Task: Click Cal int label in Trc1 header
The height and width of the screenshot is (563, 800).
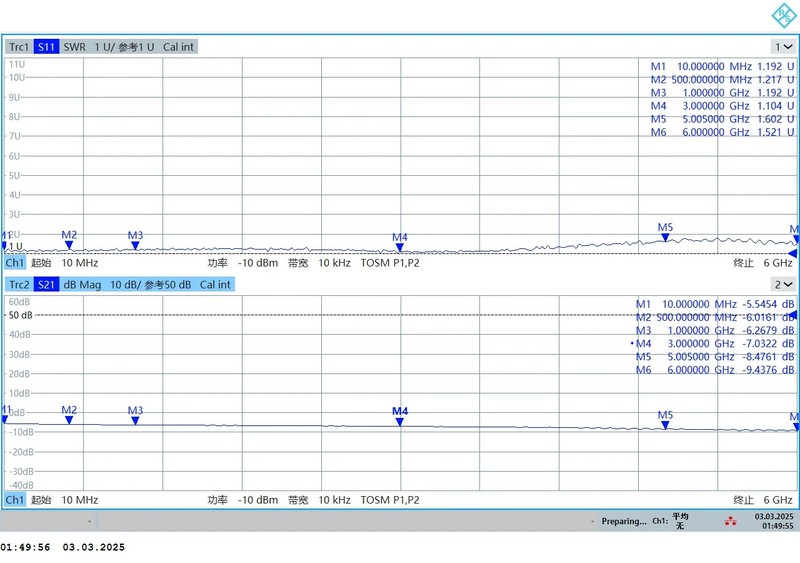Action: point(179,47)
